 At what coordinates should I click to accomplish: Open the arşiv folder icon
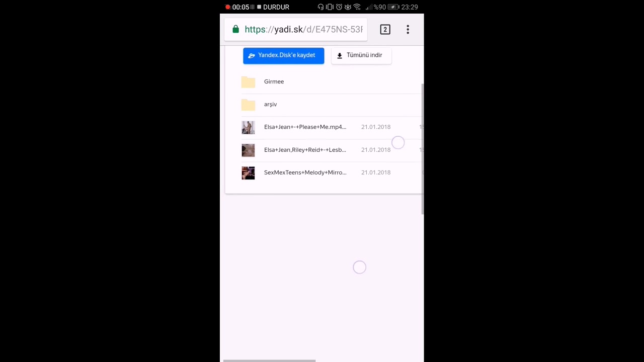coord(248,105)
